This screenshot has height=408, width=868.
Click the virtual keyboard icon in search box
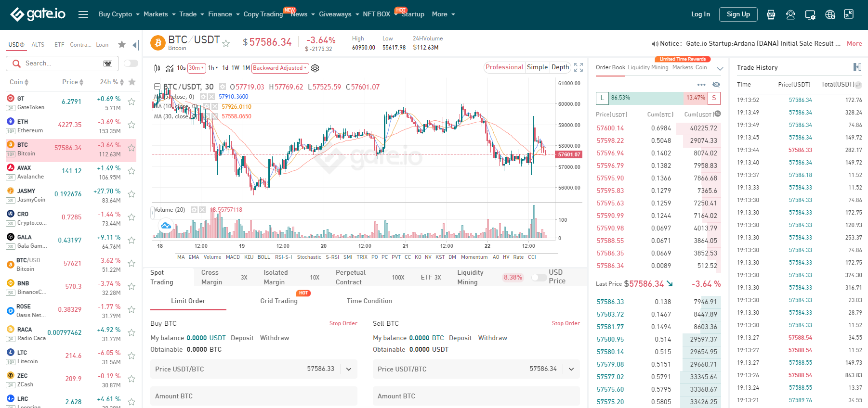click(x=108, y=64)
